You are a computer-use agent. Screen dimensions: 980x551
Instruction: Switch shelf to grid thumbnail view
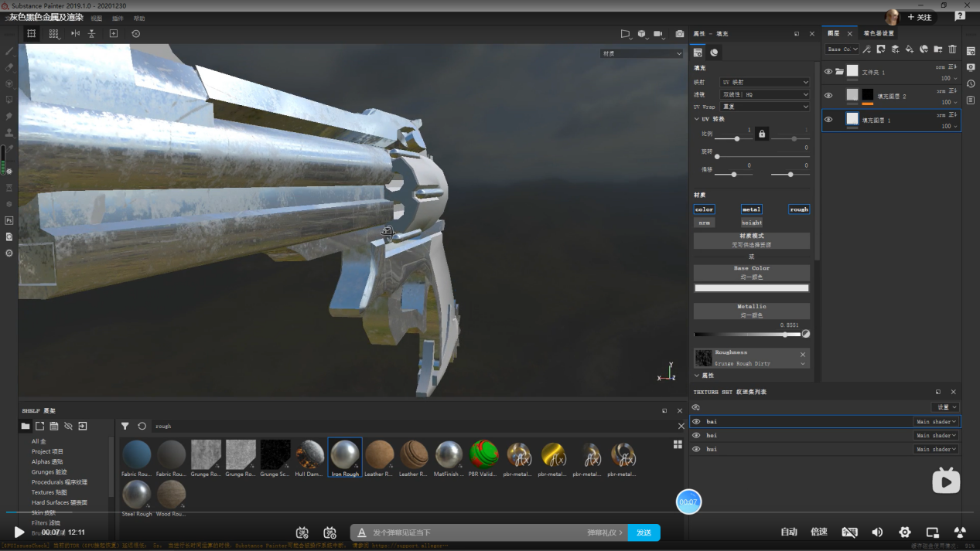click(678, 444)
